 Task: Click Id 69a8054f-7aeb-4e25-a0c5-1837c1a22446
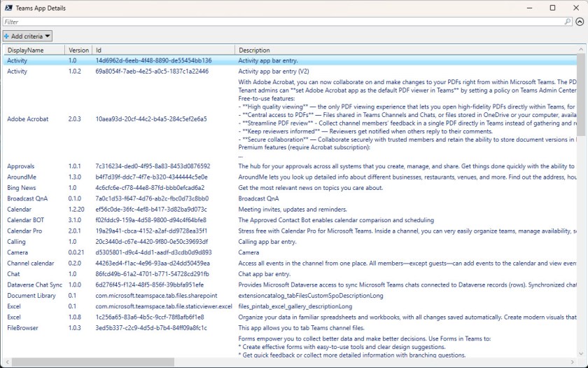[x=152, y=71]
